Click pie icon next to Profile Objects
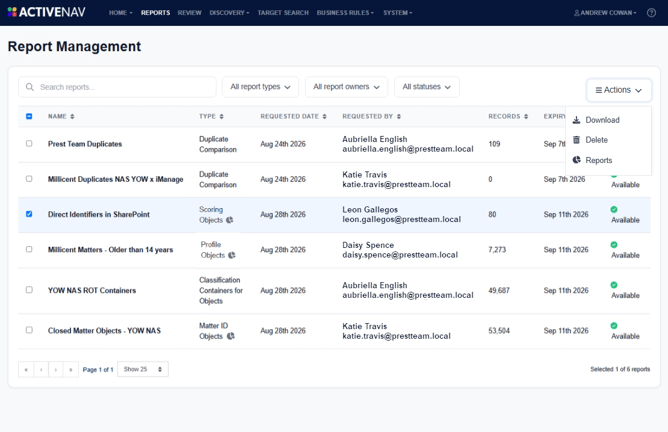The width and height of the screenshot is (668, 432). coord(231,255)
